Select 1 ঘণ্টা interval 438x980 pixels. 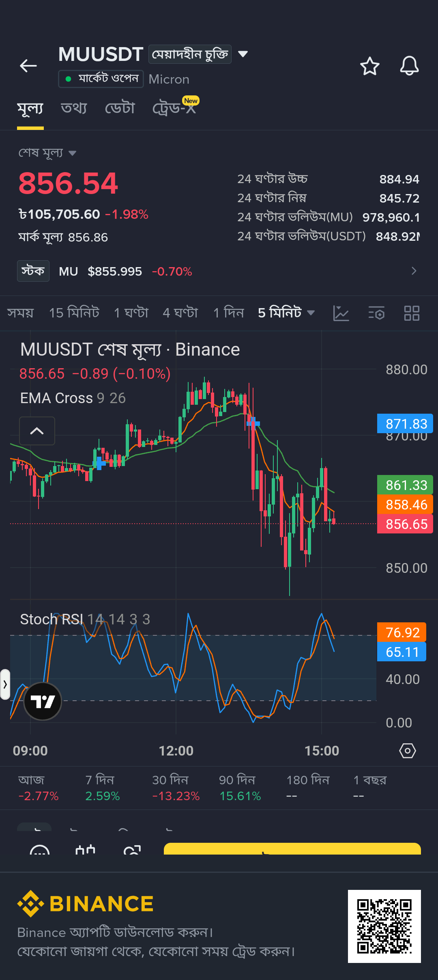point(131,313)
